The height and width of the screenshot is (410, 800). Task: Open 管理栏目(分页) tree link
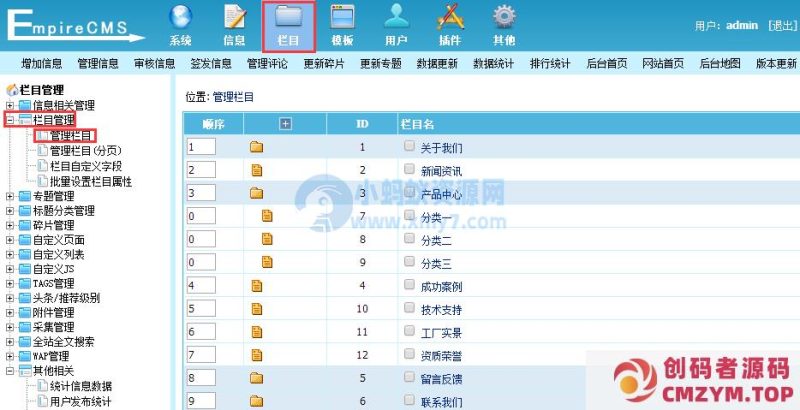pos(86,151)
